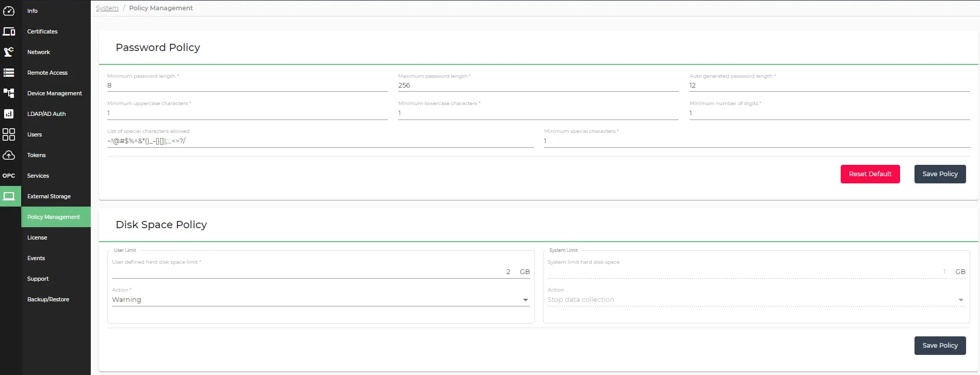
Task: Click the hierarchy tree icon in sidebar
Action: 9,93
